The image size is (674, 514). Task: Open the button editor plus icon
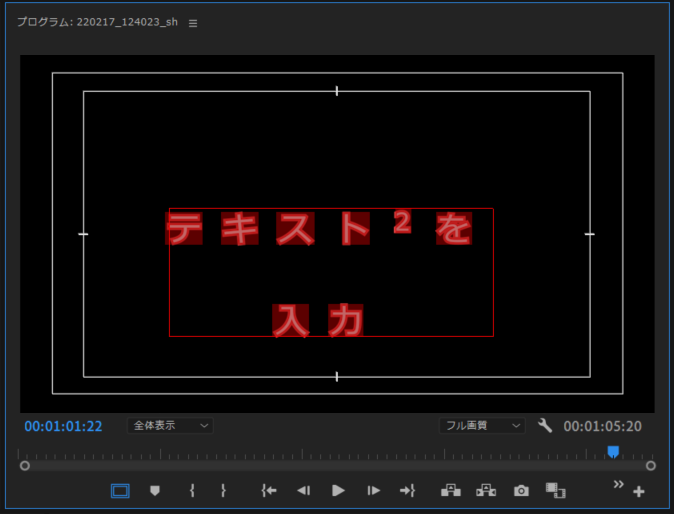coord(639,492)
